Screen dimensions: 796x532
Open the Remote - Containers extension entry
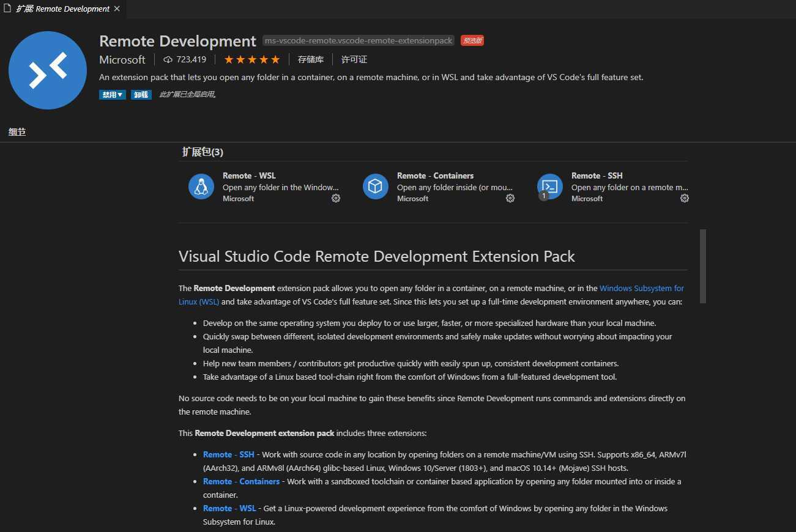(438, 187)
